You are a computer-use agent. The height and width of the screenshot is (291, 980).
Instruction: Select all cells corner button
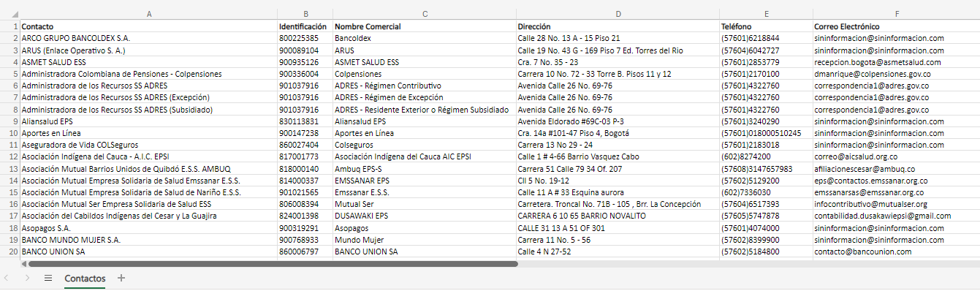10,14
